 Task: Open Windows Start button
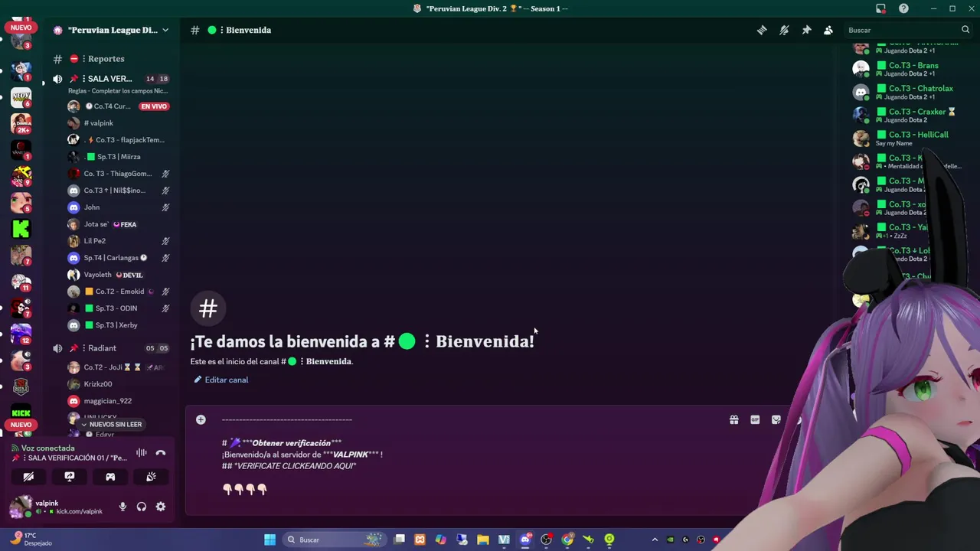click(269, 540)
